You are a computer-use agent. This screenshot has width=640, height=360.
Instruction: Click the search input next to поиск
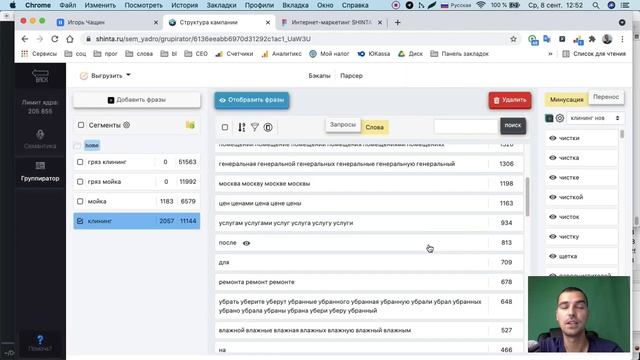[x=467, y=127]
